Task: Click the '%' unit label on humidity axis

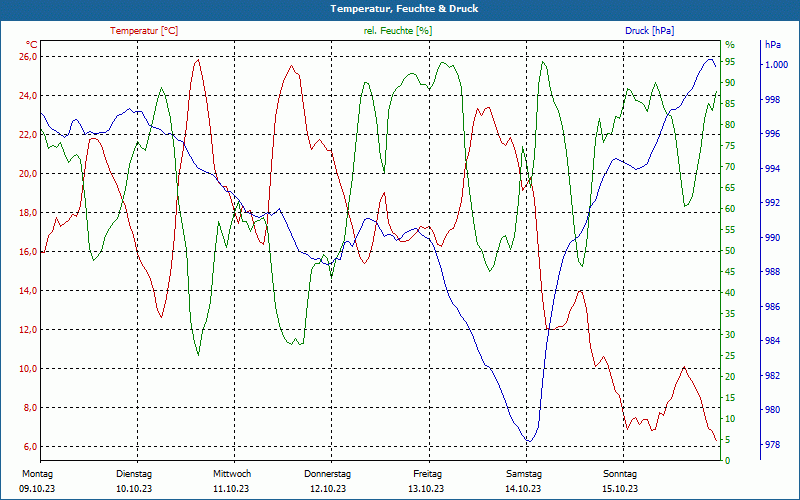Action: point(730,45)
